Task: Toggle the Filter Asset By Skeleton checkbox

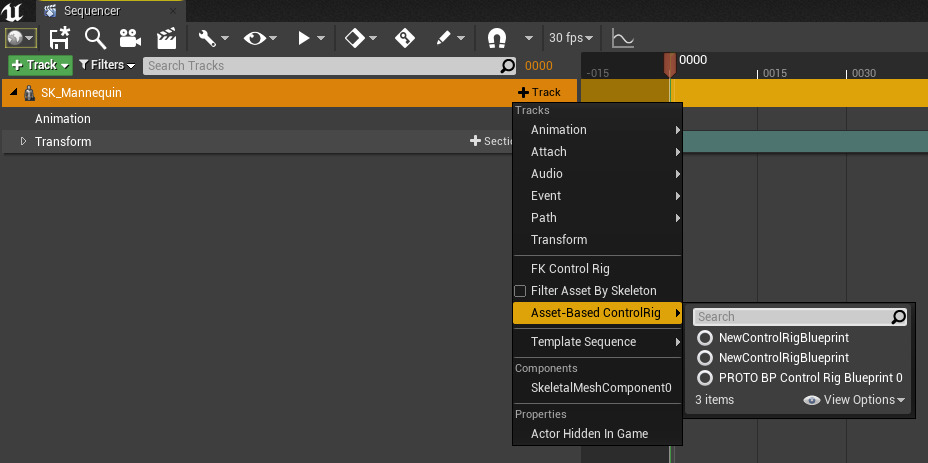Action: coord(520,291)
